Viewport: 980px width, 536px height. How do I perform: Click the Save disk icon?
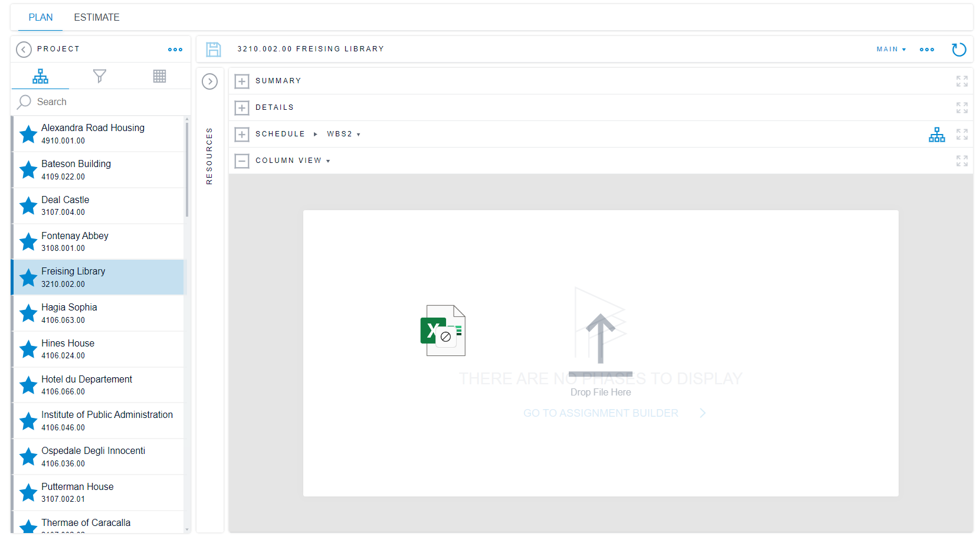coord(214,50)
